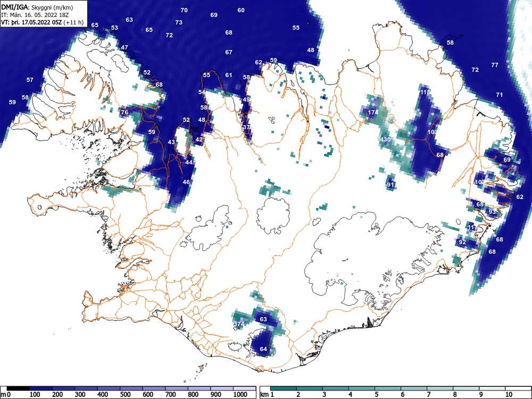Click the visibility value '67' in the northern sea

coord(229,52)
